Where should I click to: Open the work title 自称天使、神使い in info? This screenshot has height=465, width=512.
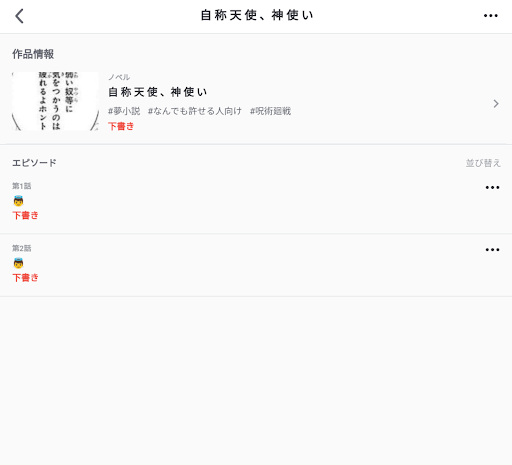158,92
